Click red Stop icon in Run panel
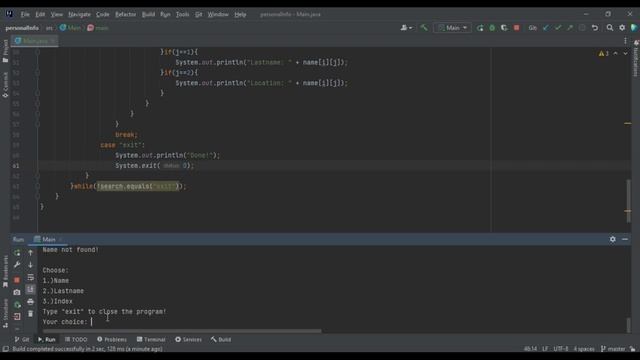 click(x=17, y=280)
